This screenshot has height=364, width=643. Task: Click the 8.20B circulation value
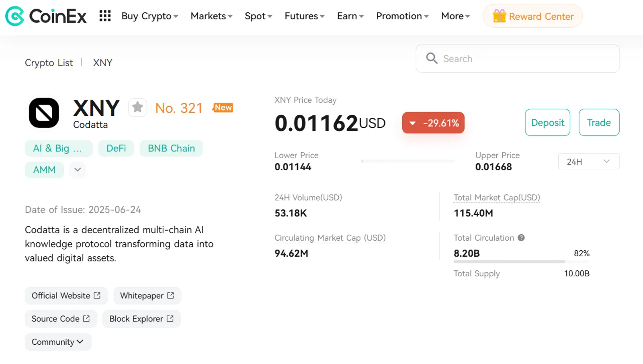pos(467,254)
